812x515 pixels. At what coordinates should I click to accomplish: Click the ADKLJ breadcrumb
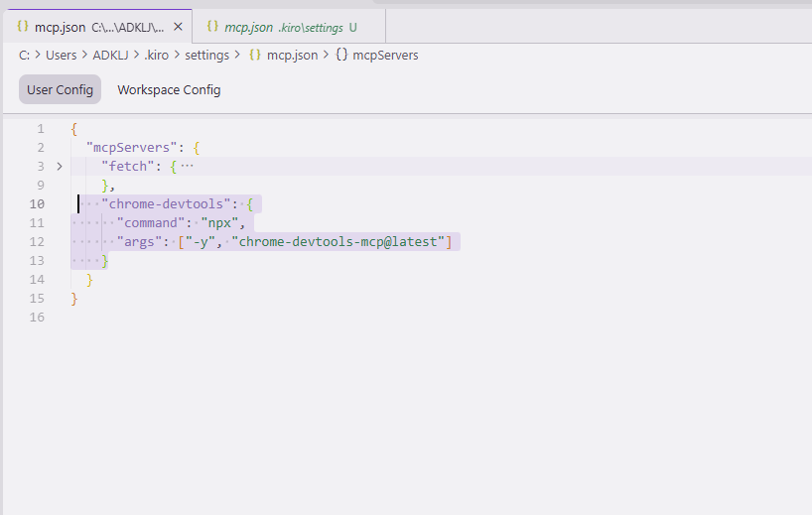coord(110,55)
